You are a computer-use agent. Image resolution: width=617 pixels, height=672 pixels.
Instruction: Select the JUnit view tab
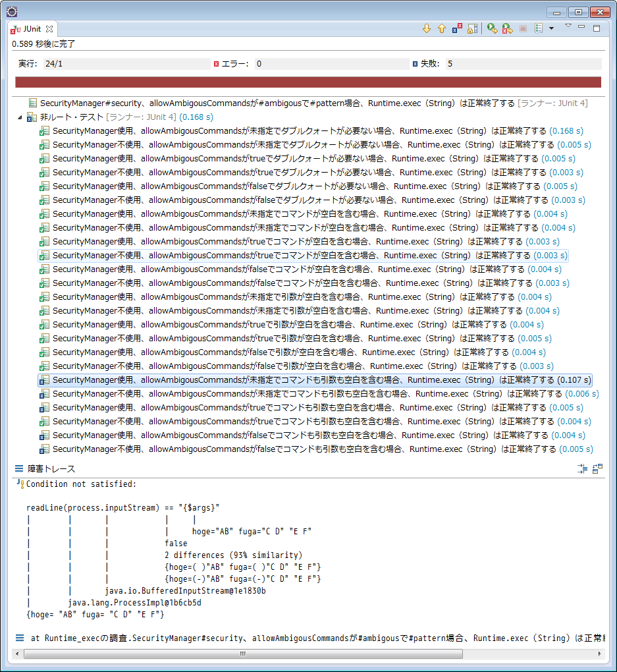coord(32,29)
